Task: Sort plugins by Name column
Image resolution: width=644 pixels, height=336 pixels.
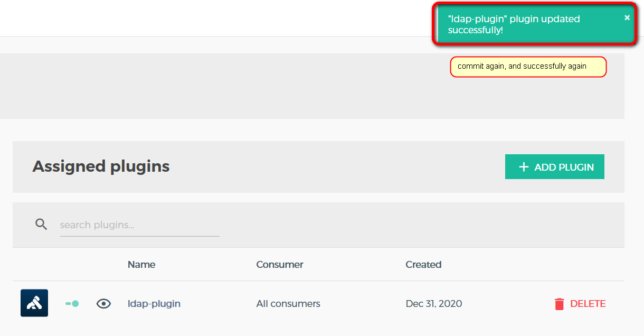Action: click(141, 265)
